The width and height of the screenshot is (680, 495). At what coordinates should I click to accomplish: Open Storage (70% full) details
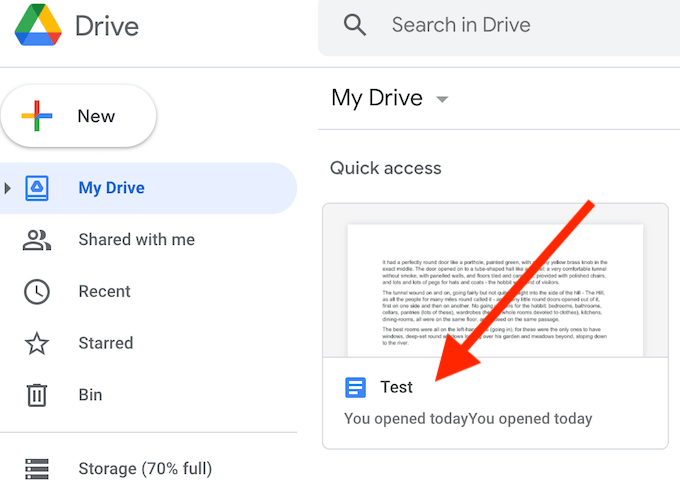tap(145, 469)
